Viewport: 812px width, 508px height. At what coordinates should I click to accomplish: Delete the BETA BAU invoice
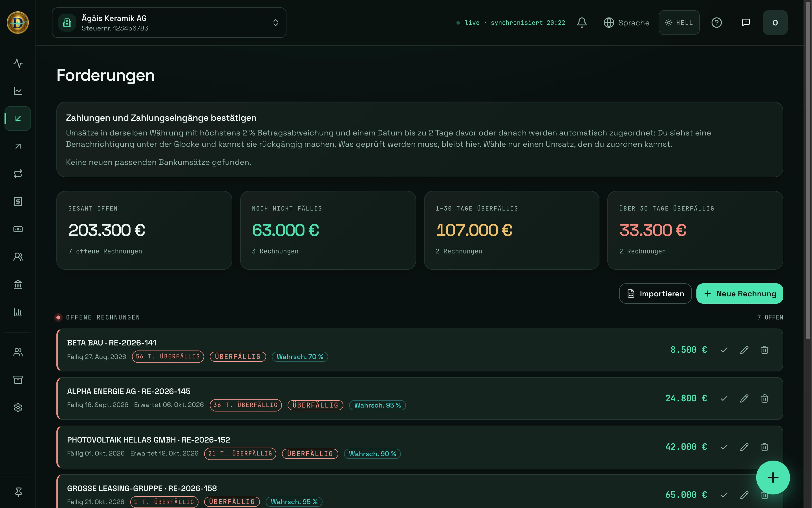[x=764, y=350]
